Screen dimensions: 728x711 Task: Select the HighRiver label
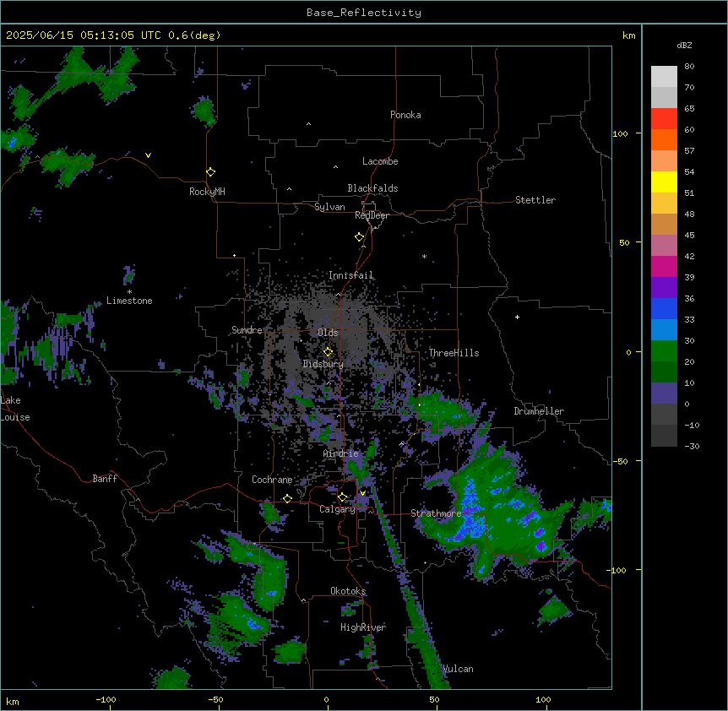pyautogui.click(x=363, y=627)
